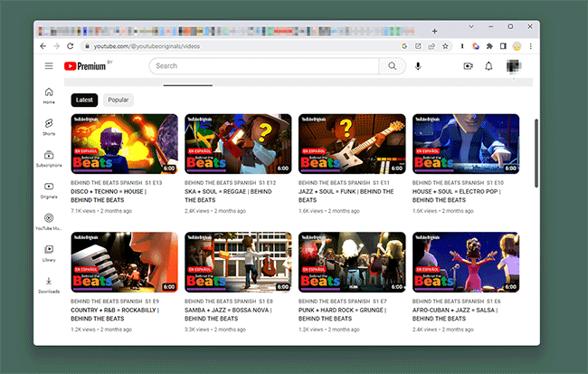Go to Shorts in sidebar
588x374 pixels.
pos(49,126)
